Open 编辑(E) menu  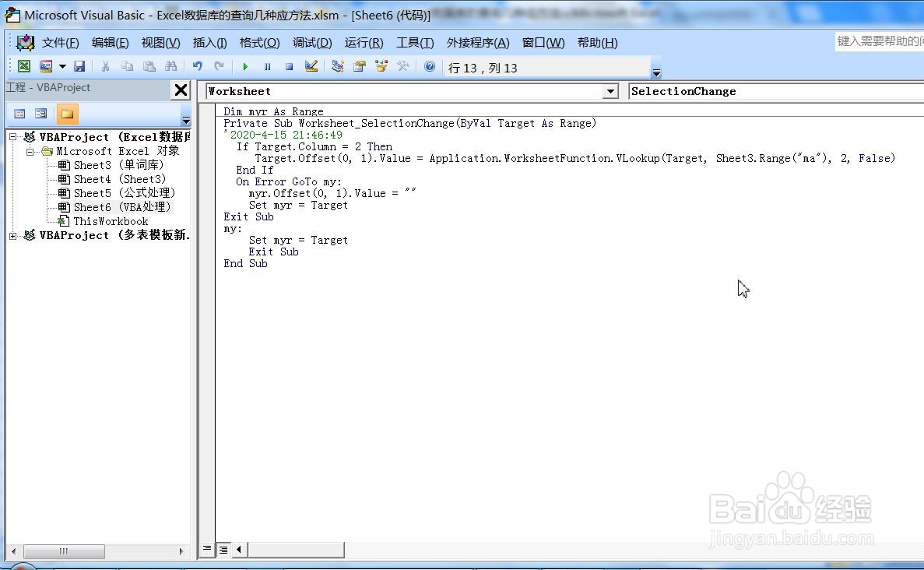tap(111, 43)
